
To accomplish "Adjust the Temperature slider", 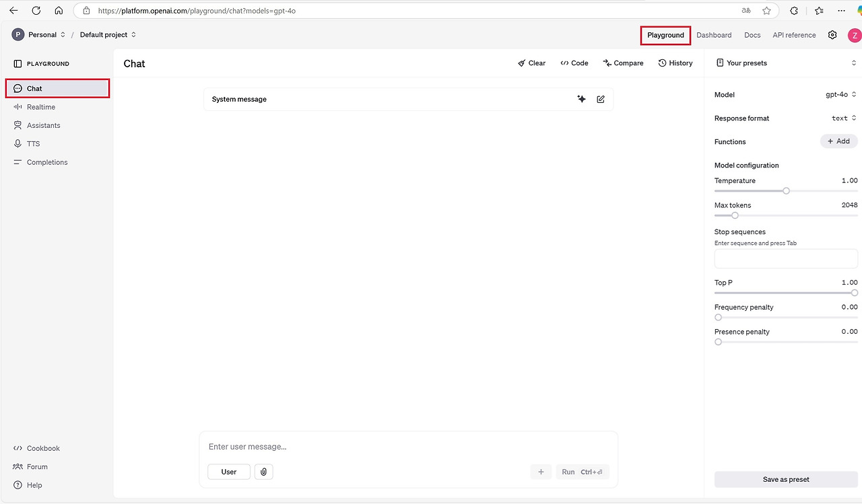I will point(786,191).
